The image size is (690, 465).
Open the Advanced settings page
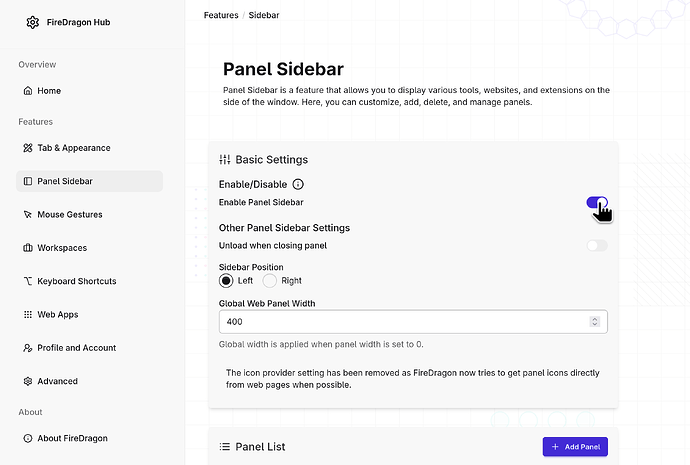(x=57, y=381)
